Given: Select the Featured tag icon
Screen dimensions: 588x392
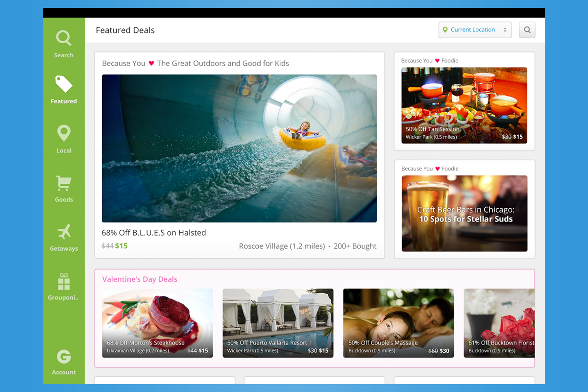Looking at the screenshot, I should (64, 84).
